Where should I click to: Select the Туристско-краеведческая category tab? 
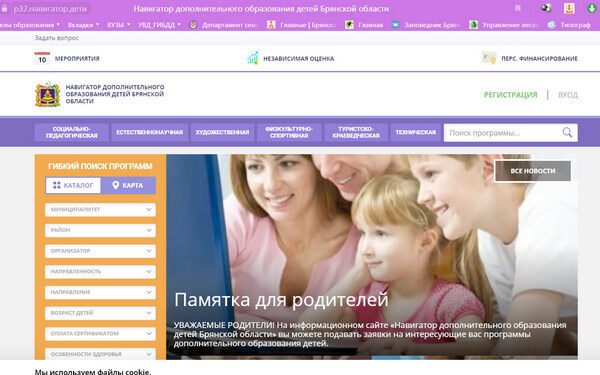point(356,132)
